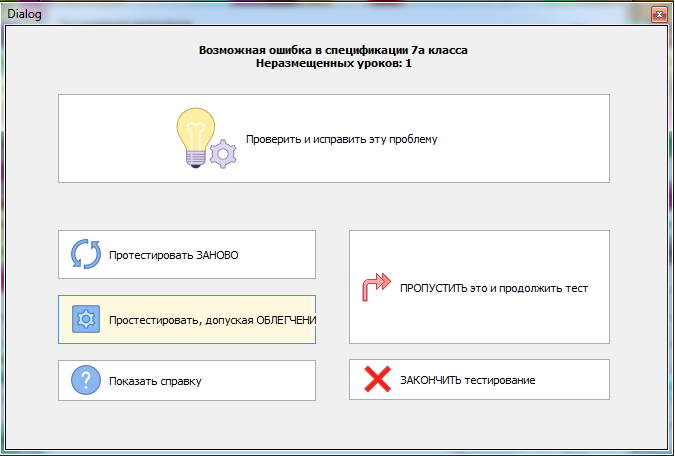This screenshot has height=456, width=675.
Task: Click the lightbulb icon to fix problem
Action: tap(197, 136)
